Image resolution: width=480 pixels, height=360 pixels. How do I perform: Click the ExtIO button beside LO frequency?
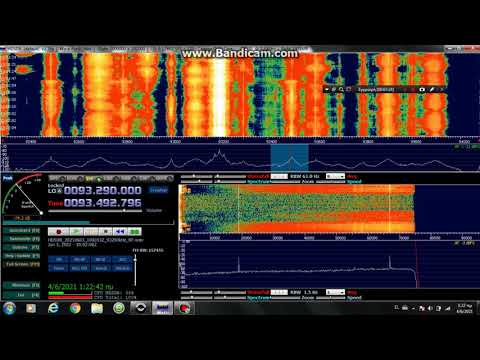158,190
